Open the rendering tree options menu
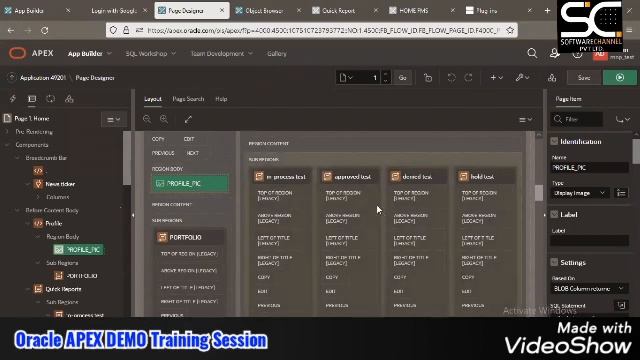The image size is (640, 360). pos(113,120)
